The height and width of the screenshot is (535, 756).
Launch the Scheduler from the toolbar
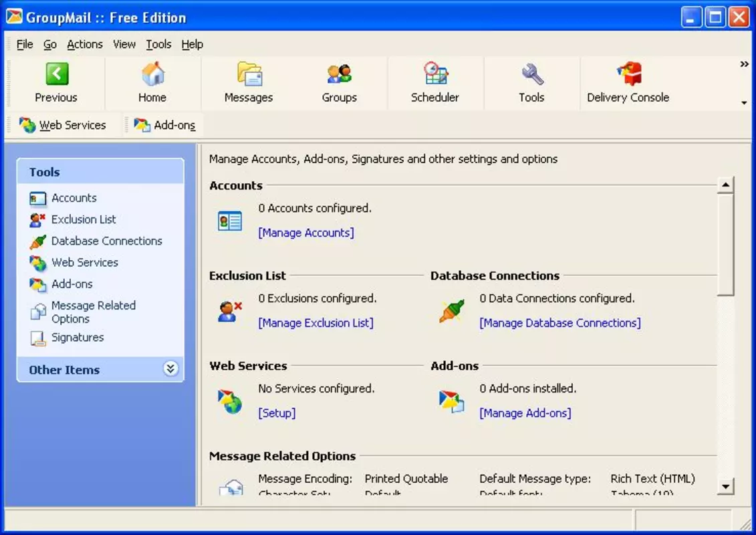tap(435, 82)
